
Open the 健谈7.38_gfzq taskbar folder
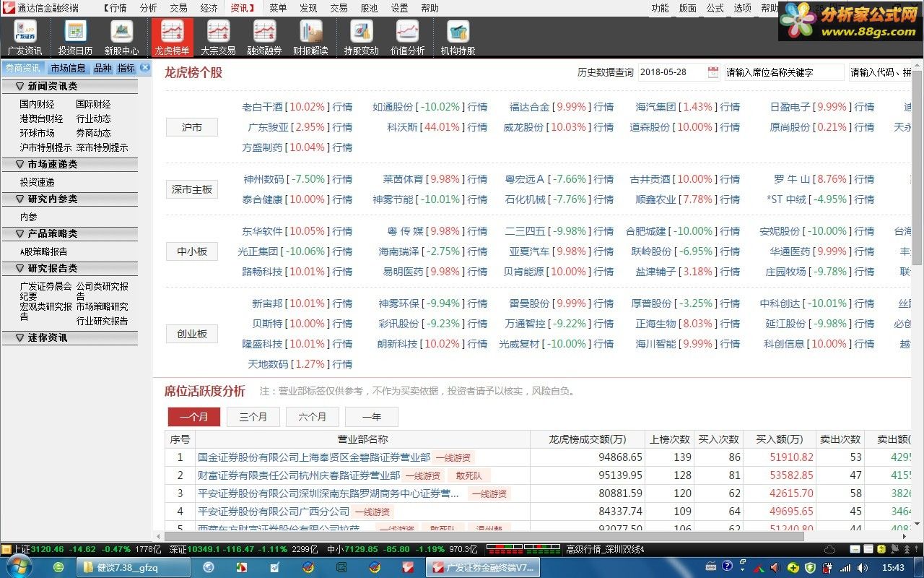134,567
